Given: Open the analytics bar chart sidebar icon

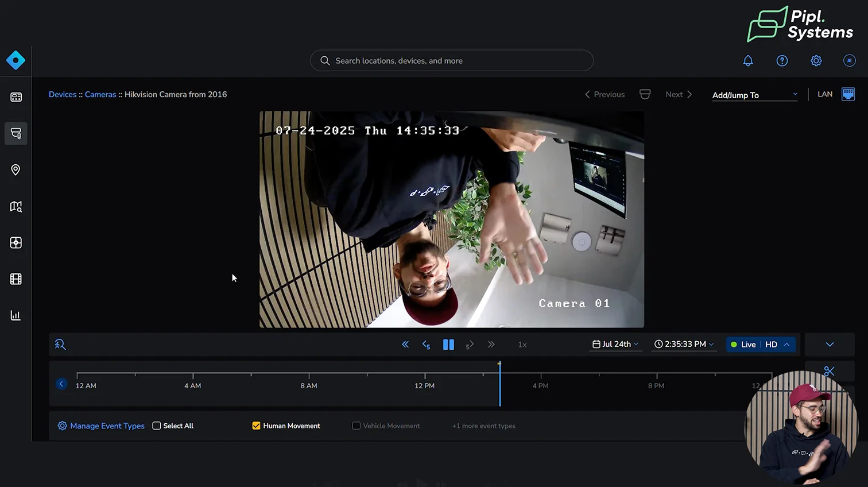Looking at the screenshot, I should [15, 315].
